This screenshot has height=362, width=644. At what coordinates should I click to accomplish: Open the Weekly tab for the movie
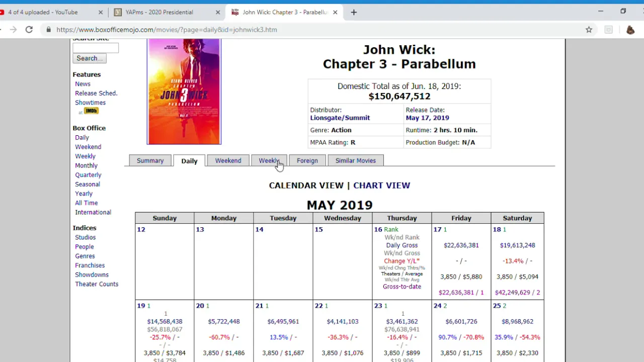(x=269, y=160)
